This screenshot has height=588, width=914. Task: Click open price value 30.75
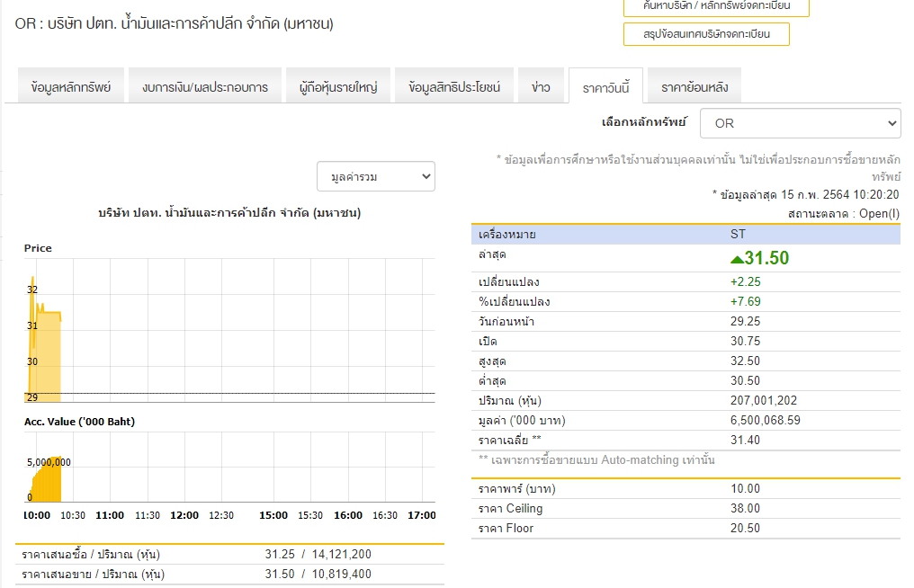point(745,341)
